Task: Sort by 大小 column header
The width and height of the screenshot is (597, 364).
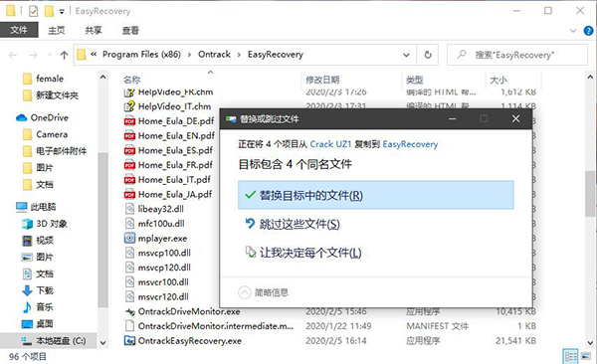Action: [x=498, y=80]
